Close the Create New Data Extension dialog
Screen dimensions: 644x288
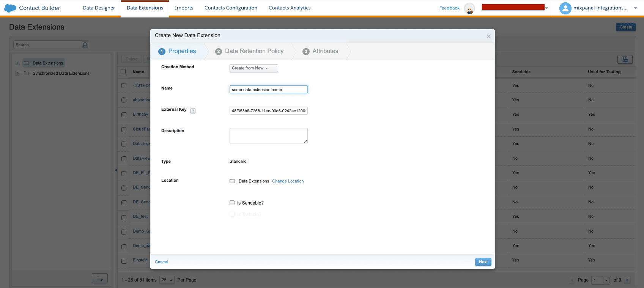[x=488, y=36]
